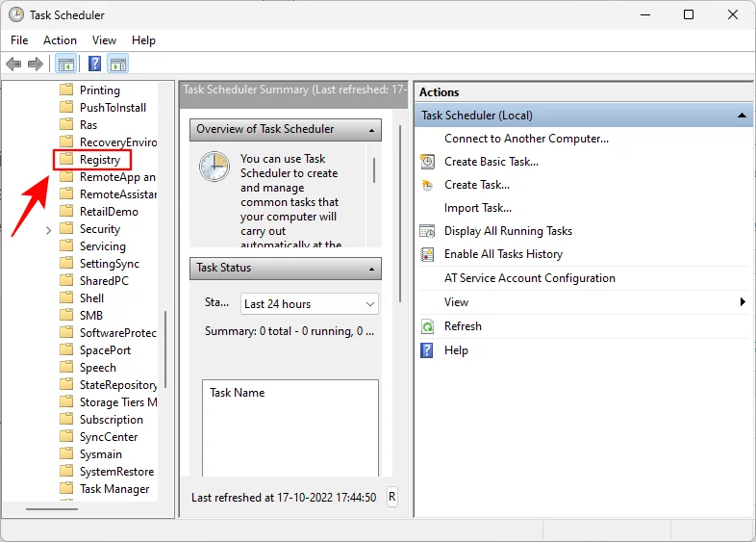Open the Last 24 hours dropdown
Image resolution: width=756 pixels, height=542 pixels.
click(x=309, y=304)
